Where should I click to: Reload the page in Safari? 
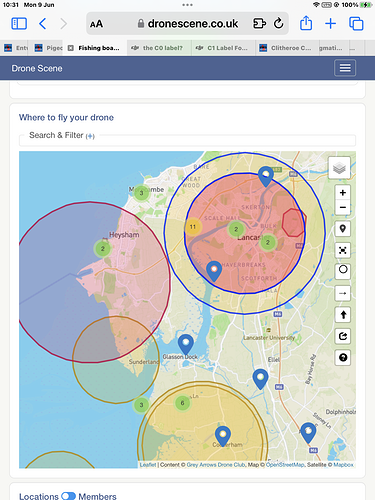pos(278,24)
